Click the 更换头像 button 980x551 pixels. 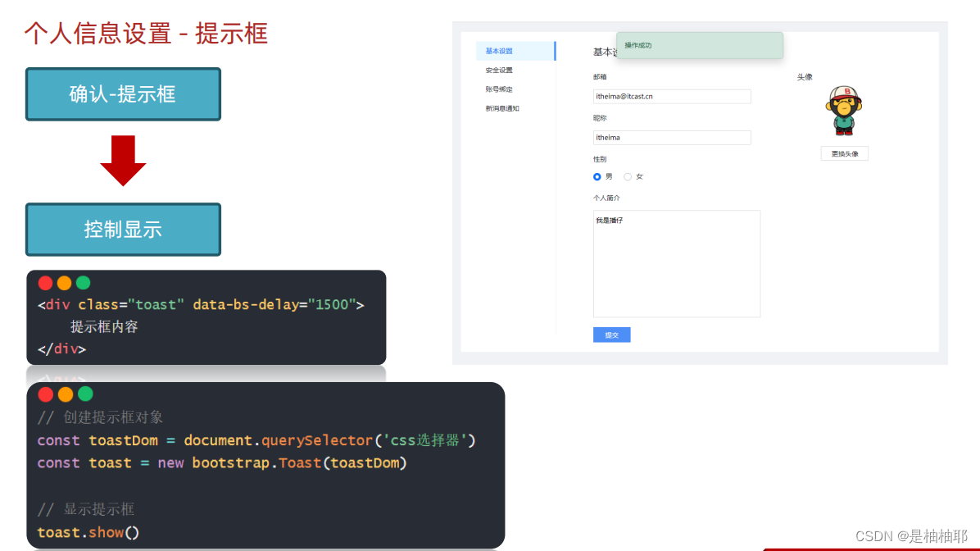pos(845,153)
